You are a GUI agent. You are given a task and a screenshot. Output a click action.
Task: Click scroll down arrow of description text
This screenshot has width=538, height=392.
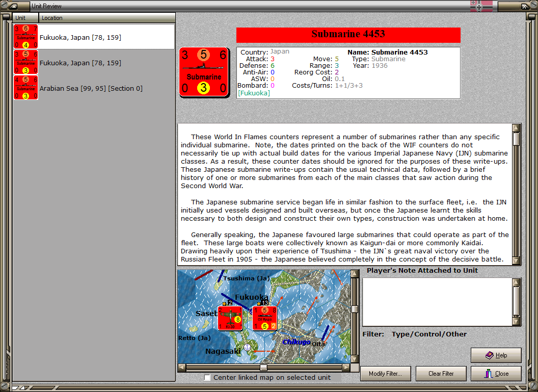click(516, 260)
